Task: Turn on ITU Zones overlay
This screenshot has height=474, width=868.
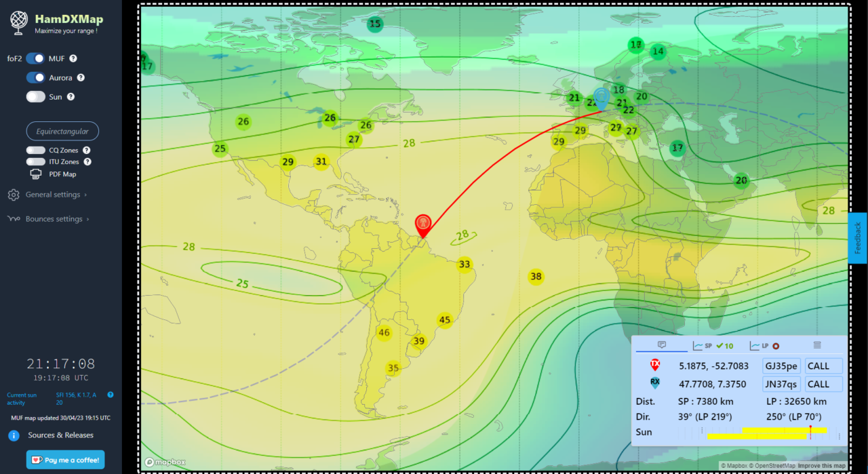Action: pos(36,162)
